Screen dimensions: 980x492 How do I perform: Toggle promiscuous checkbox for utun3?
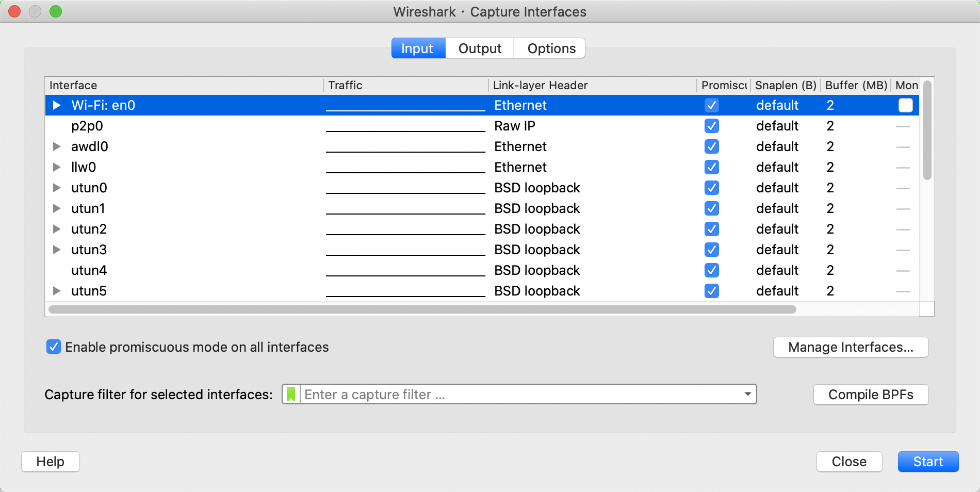[x=712, y=250]
